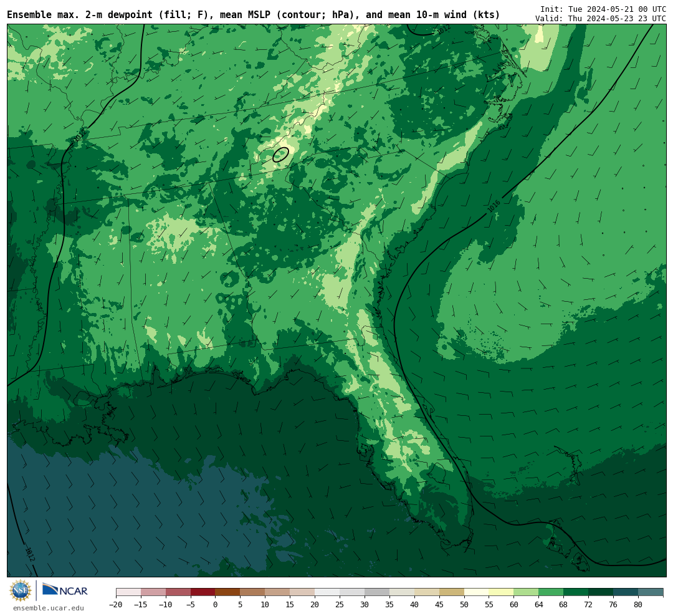Select the map title about ensemble max dewpoint
This screenshot has height=616, width=673.
(x=253, y=14)
